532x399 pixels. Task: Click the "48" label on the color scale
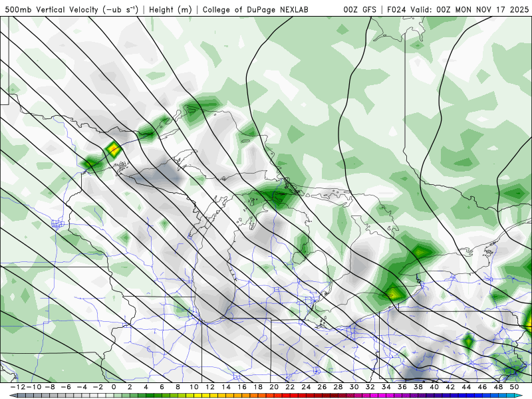498,387
